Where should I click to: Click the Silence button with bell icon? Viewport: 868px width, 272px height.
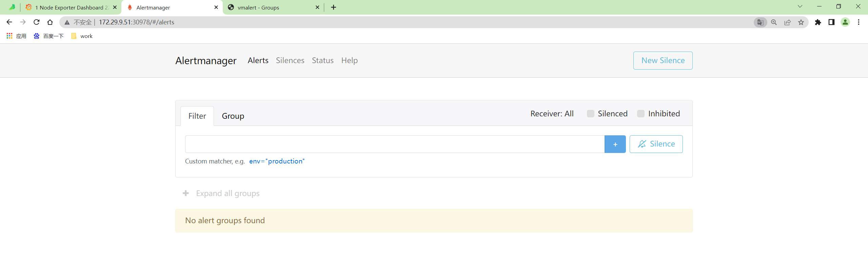656,144
